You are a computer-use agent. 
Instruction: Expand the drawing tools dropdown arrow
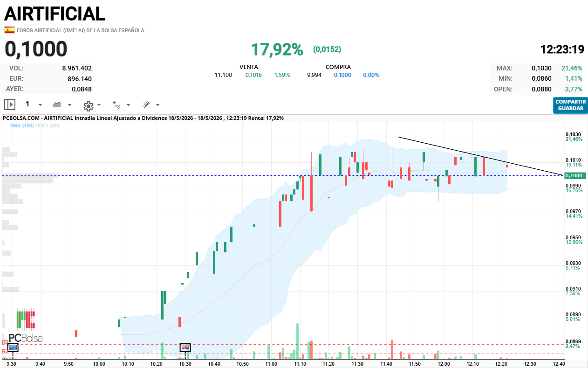(x=157, y=105)
